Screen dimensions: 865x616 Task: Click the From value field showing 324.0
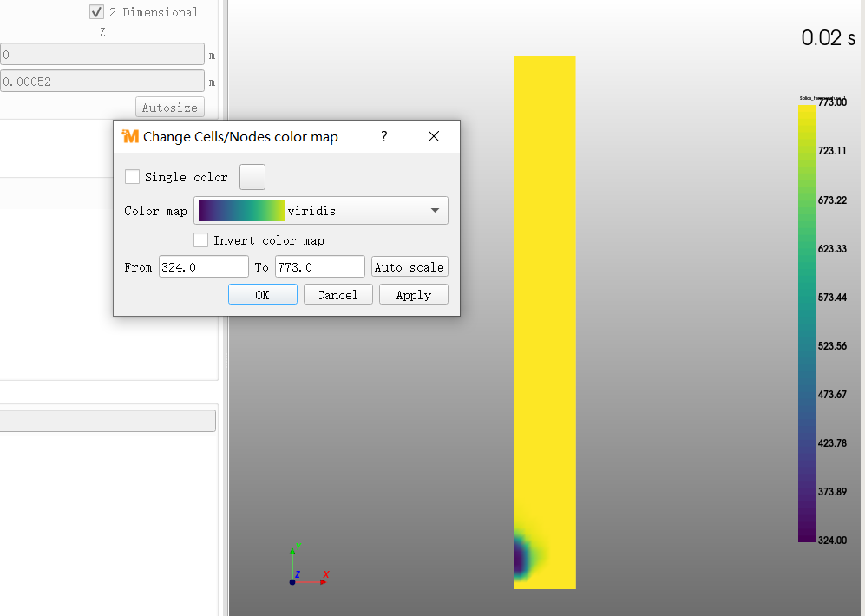point(203,267)
